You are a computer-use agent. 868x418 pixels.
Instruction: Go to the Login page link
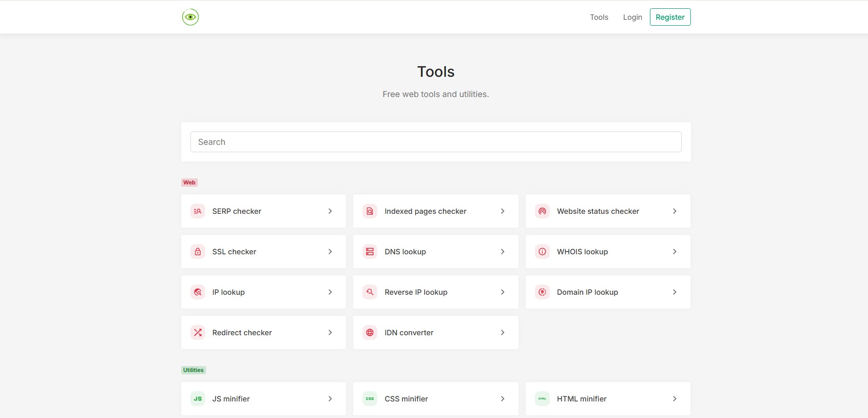click(632, 17)
